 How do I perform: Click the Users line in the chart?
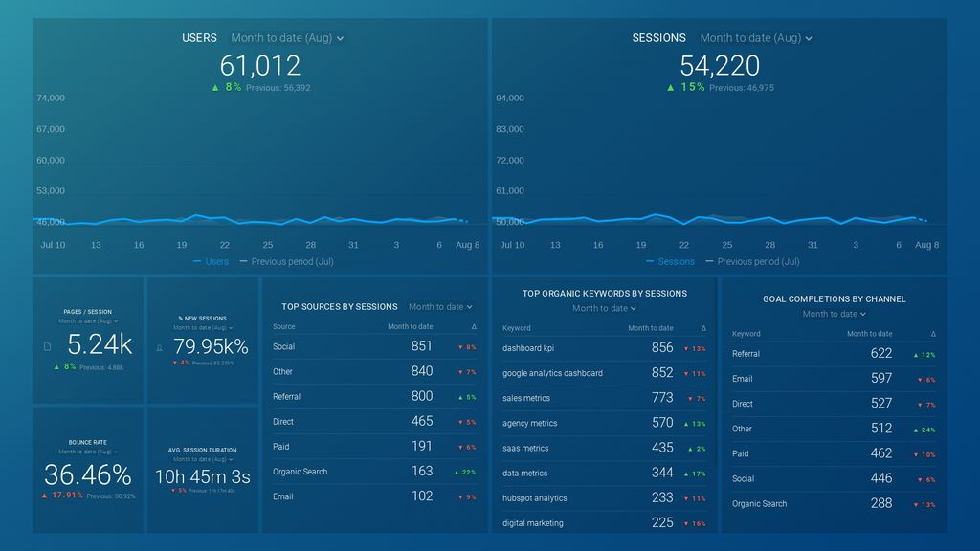coord(250,221)
